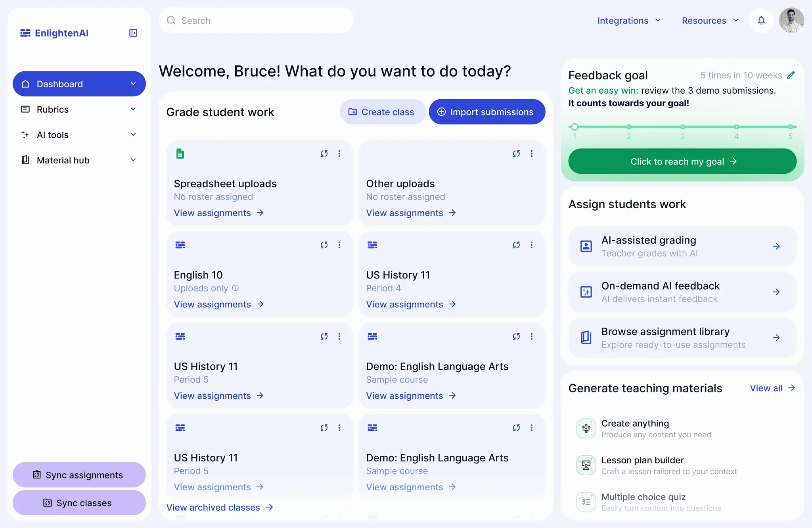Open the notifications bell

click(x=761, y=20)
